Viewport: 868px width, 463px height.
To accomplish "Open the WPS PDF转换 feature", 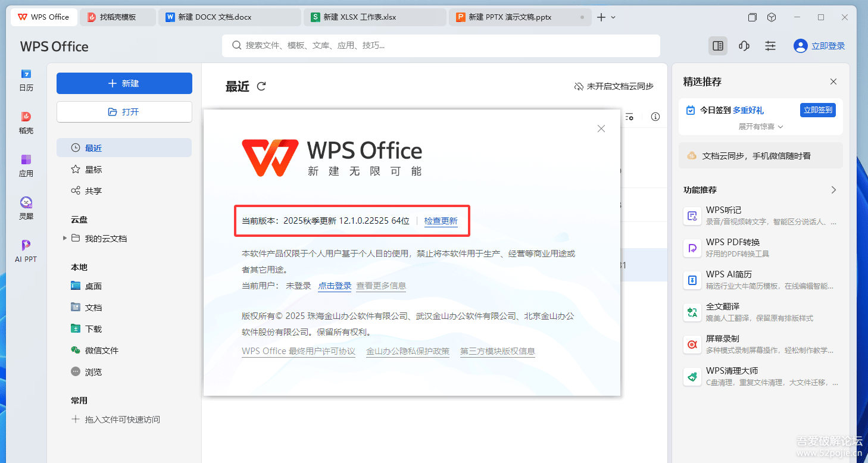I will 761,248.
